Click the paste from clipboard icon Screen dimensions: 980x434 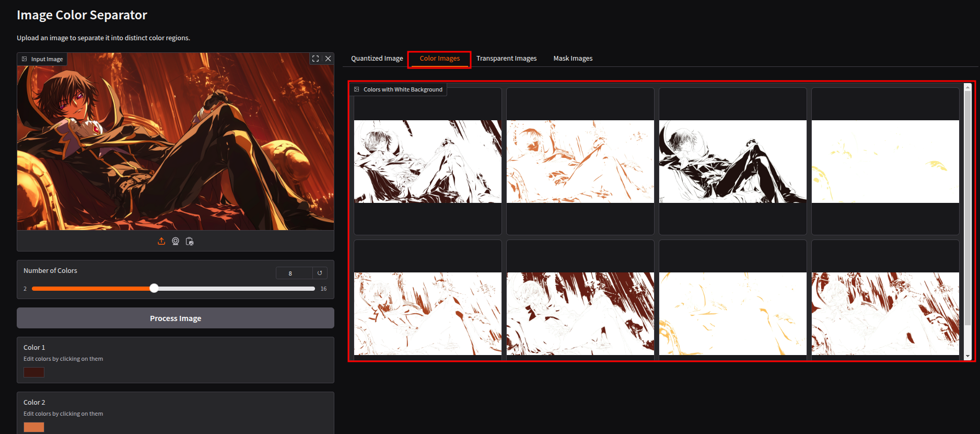tap(190, 241)
